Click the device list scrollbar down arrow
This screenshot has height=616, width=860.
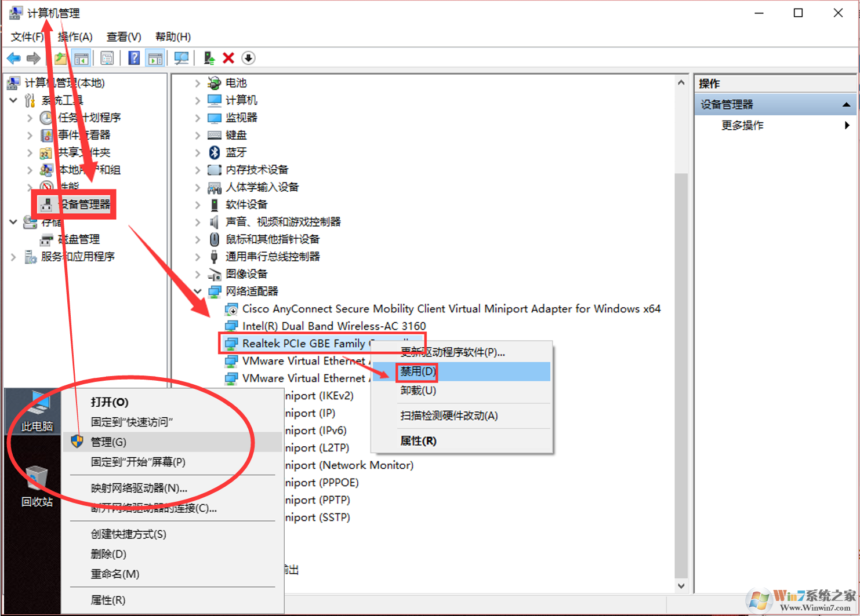coord(681,586)
